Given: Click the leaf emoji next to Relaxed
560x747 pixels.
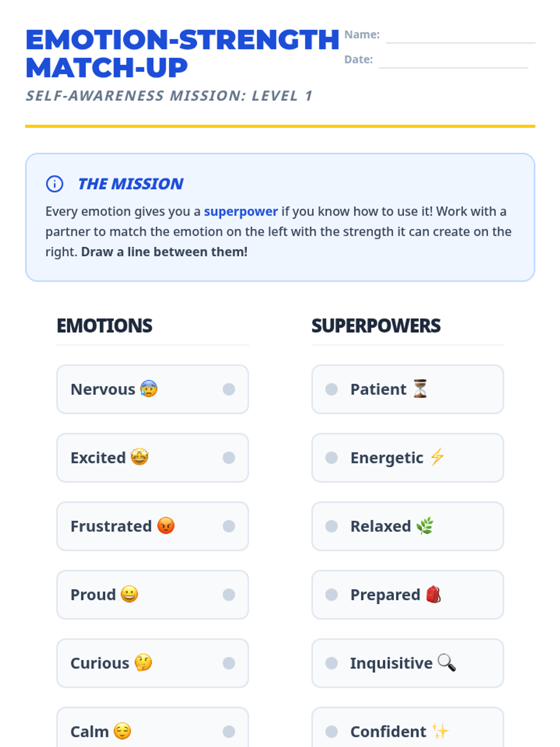Looking at the screenshot, I should click(425, 526).
